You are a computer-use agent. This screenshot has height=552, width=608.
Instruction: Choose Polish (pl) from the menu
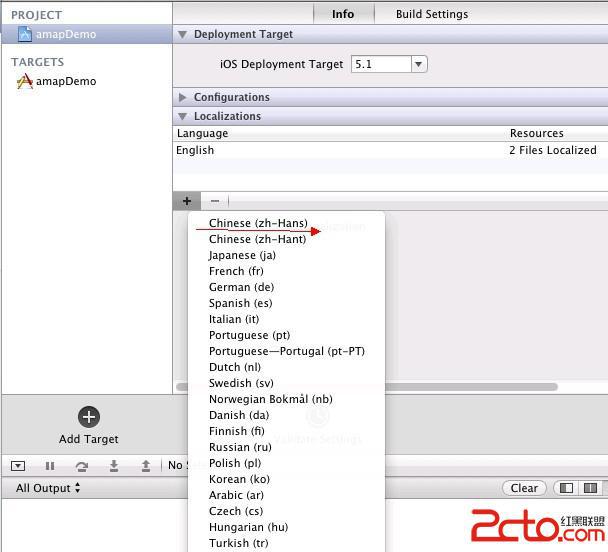tap(286, 463)
